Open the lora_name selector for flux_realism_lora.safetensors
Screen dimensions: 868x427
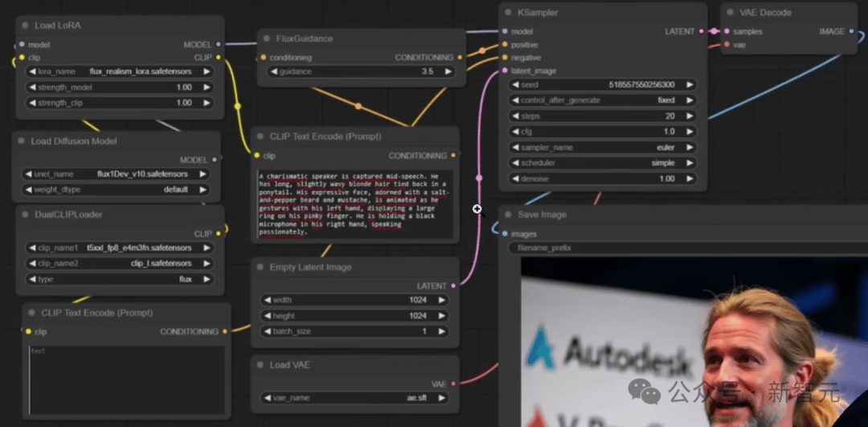tap(119, 72)
